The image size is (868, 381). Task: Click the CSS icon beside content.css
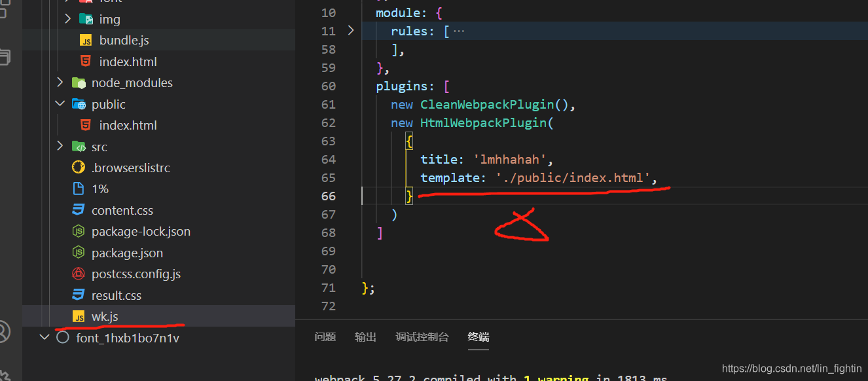point(79,210)
